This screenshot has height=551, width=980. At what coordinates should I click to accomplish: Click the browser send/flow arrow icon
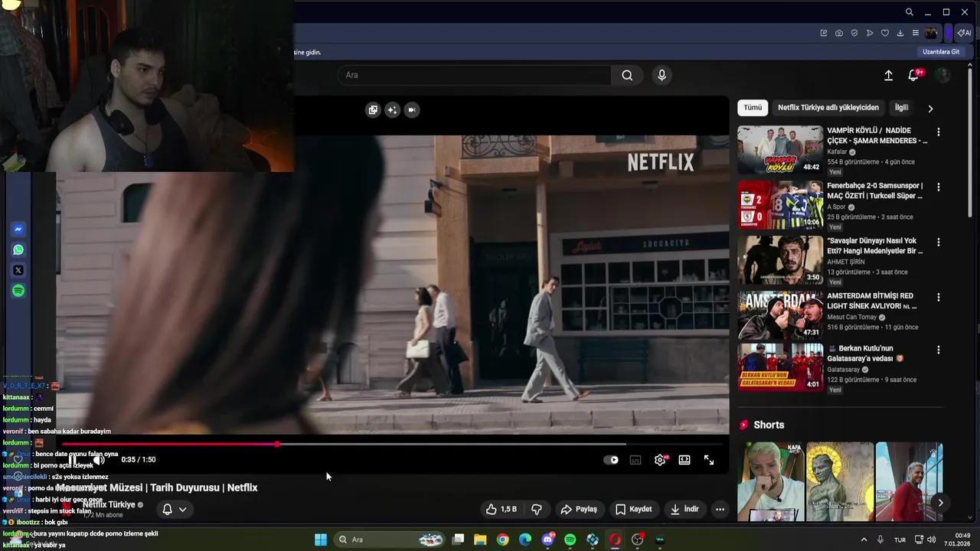(870, 33)
